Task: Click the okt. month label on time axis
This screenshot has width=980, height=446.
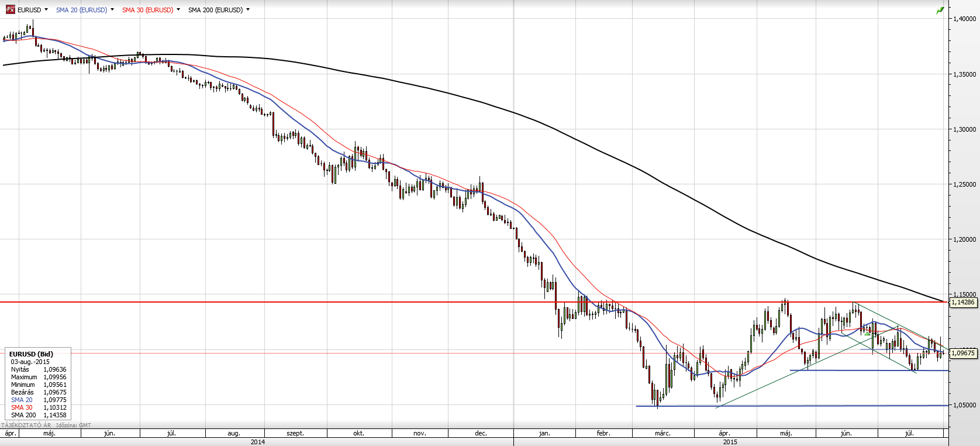Action: click(x=358, y=433)
